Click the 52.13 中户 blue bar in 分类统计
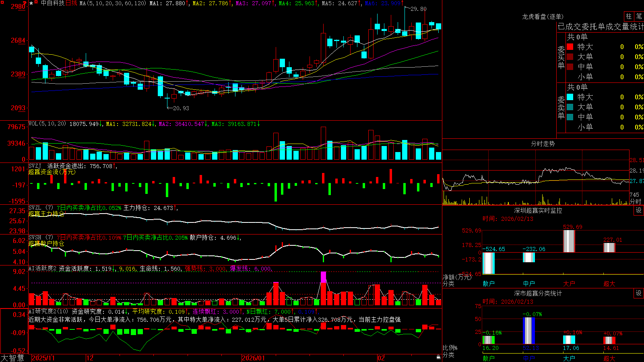 [x=529, y=331]
